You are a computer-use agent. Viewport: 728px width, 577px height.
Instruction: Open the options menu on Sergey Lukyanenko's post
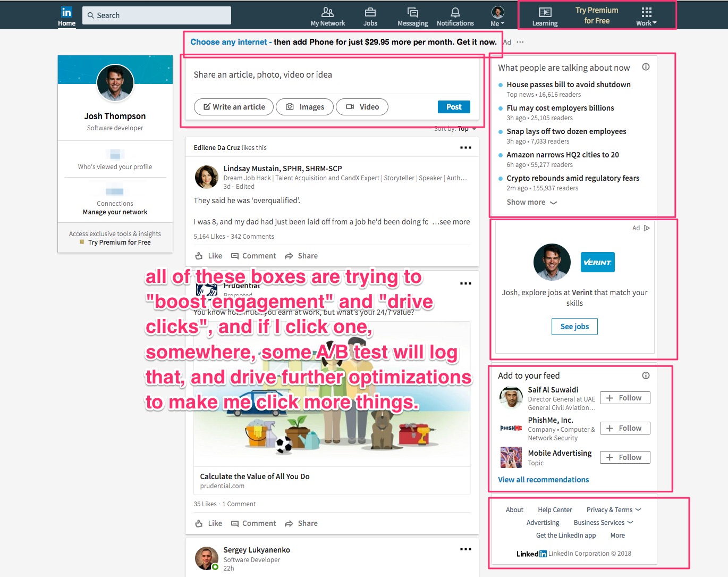pos(465,549)
